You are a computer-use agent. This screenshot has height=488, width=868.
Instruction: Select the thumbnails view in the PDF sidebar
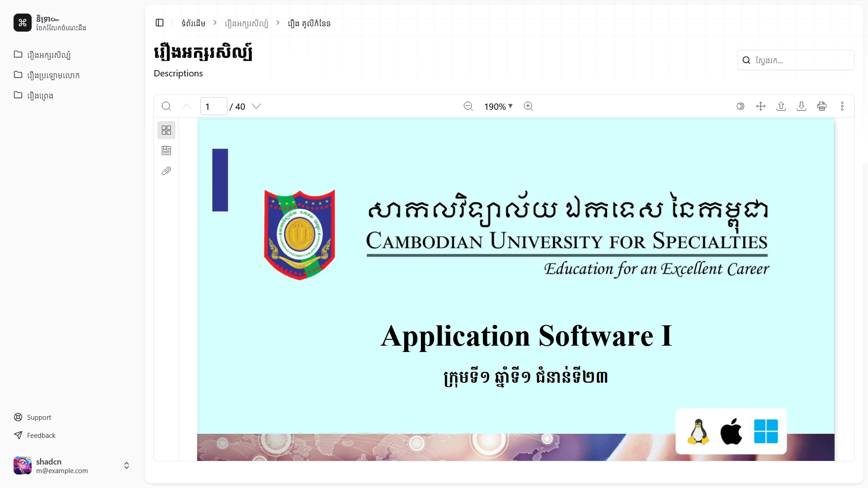coord(166,130)
